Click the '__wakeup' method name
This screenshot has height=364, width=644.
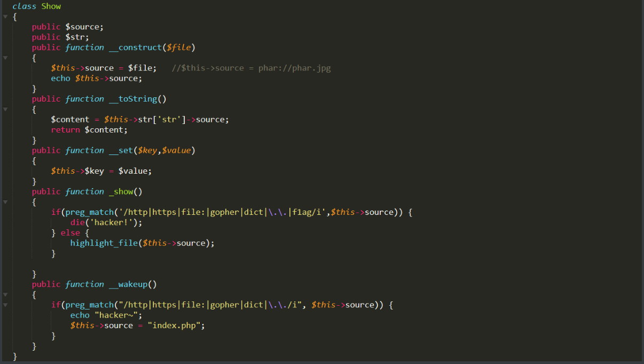(x=128, y=284)
